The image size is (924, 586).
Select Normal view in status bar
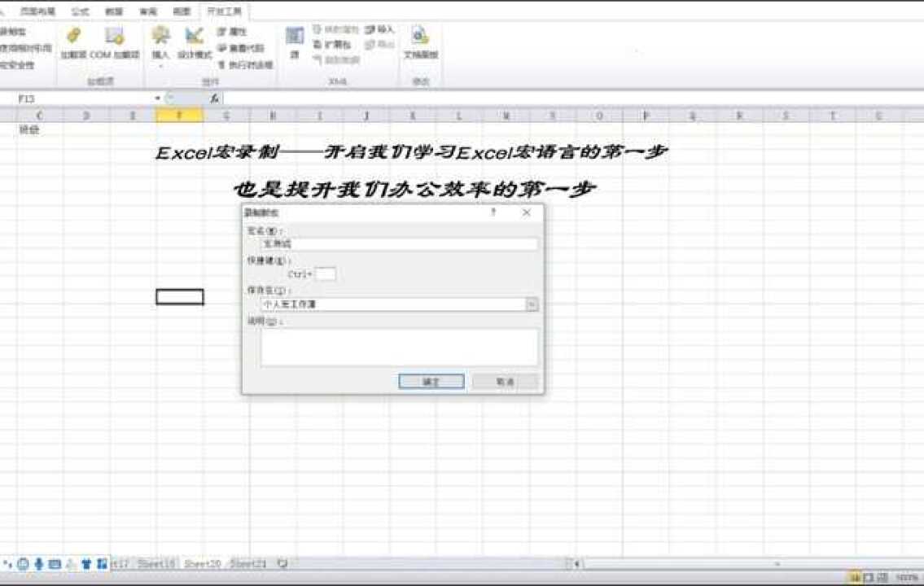point(855,578)
